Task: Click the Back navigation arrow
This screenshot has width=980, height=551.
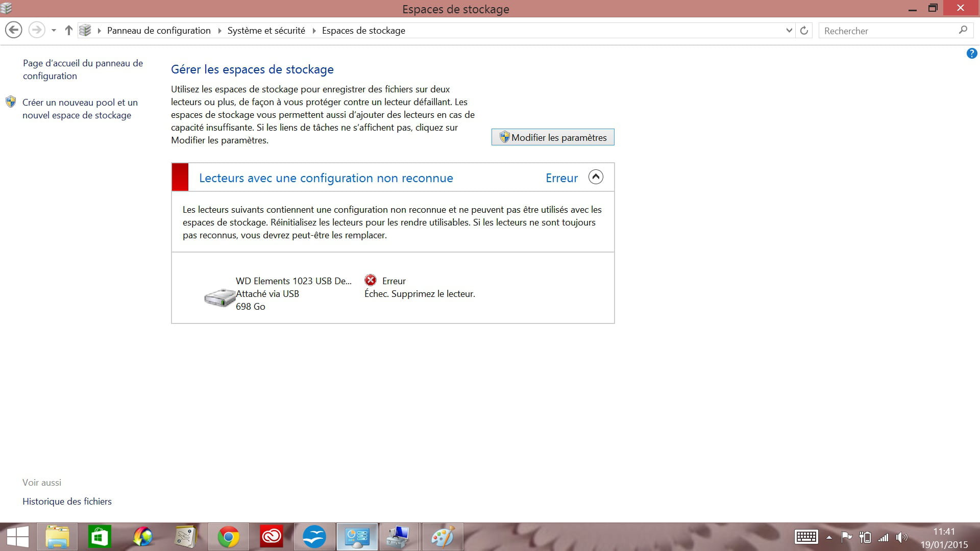Action: [x=14, y=30]
